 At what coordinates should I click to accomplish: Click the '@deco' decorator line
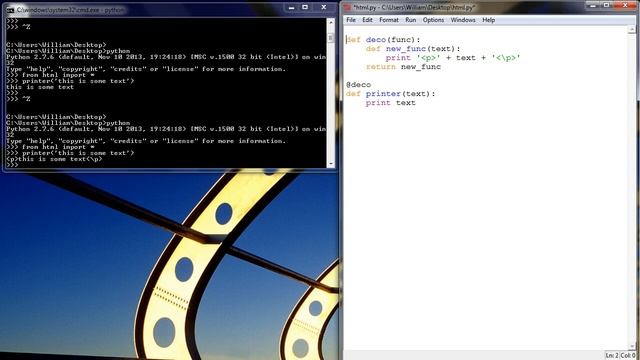(x=358, y=84)
